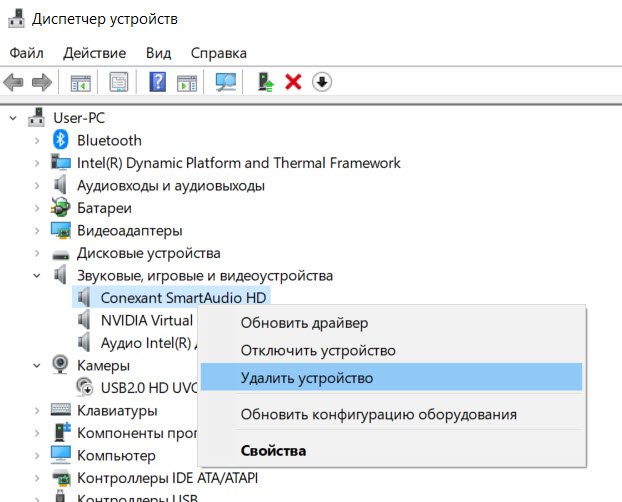The height and width of the screenshot is (502, 622).
Task: Expand the Дисковые устройства category
Action: click(37, 253)
